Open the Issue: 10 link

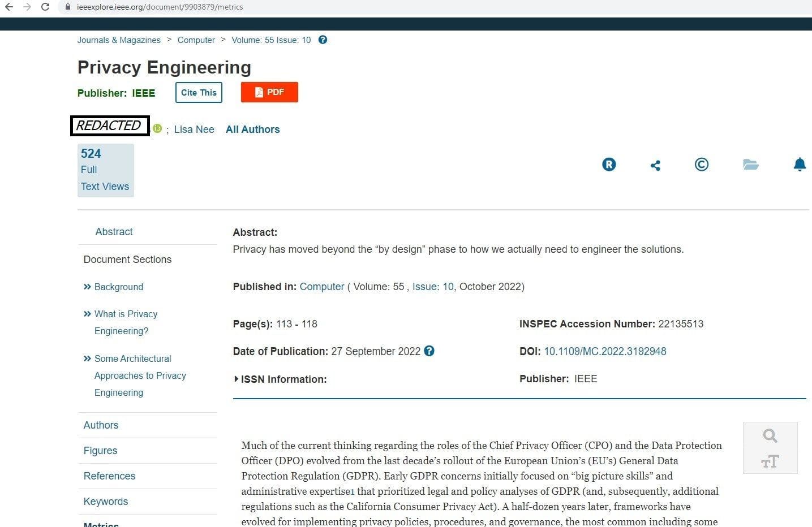[433, 287]
